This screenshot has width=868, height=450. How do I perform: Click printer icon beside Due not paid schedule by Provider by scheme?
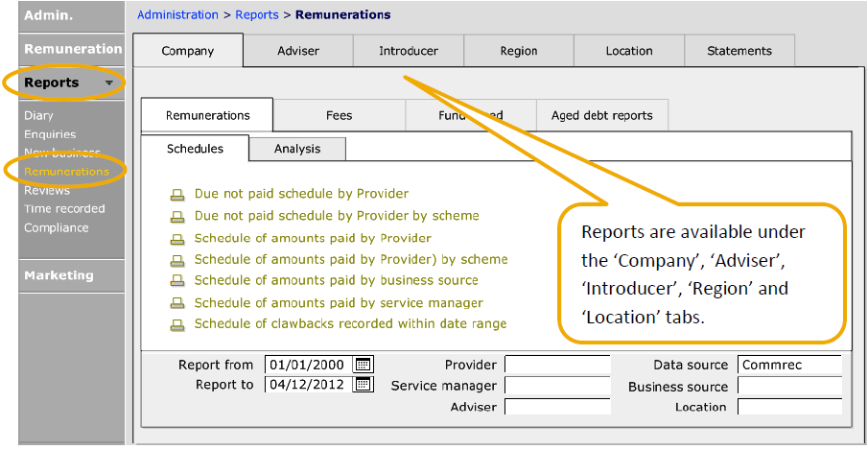tap(177, 217)
